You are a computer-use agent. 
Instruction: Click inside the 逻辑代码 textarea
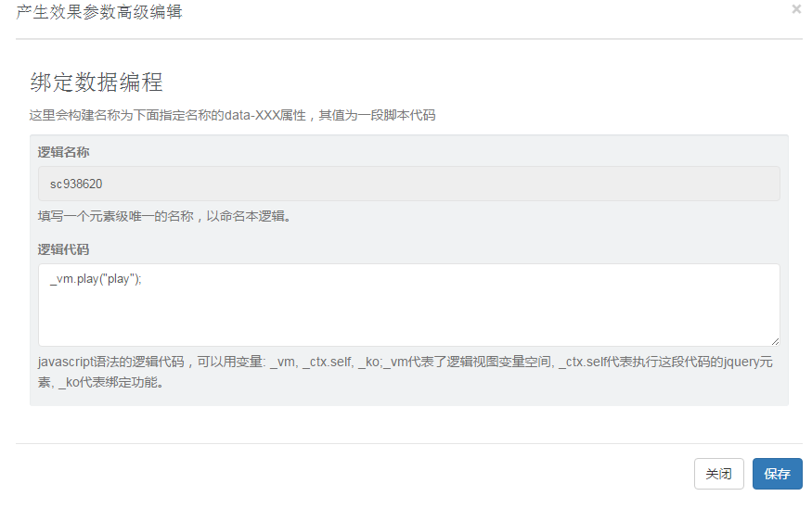[x=408, y=305]
